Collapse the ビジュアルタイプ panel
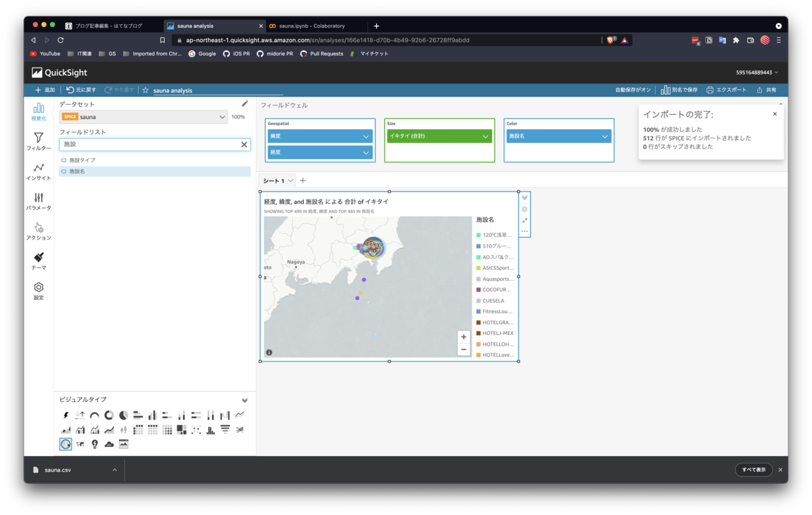This screenshot has width=812, height=515. pyautogui.click(x=245, y=400)
